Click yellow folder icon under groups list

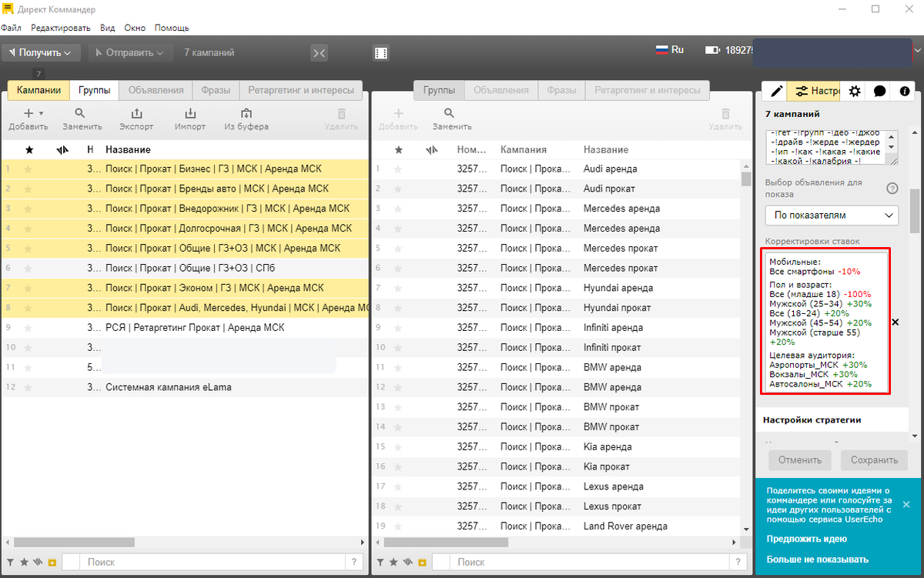[421, 563]
